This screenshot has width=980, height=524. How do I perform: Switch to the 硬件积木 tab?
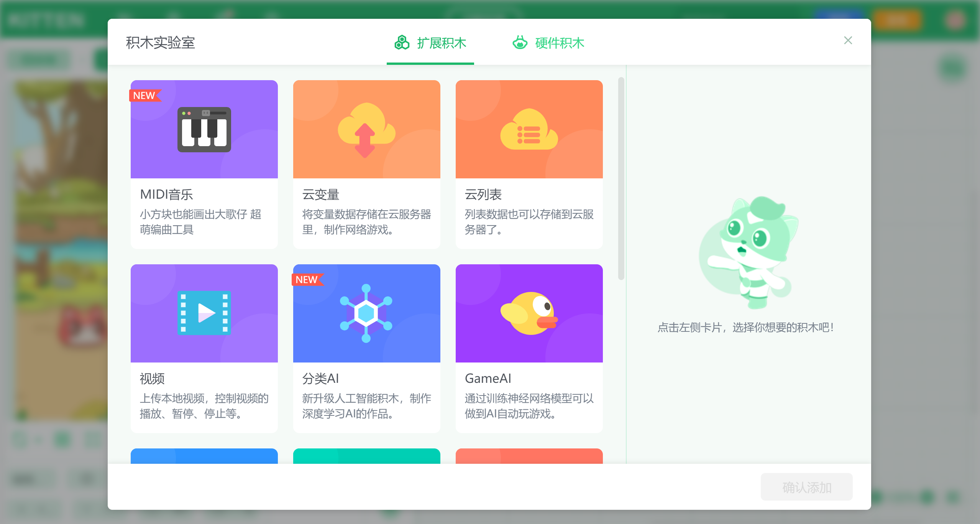(x=548, y=43)
